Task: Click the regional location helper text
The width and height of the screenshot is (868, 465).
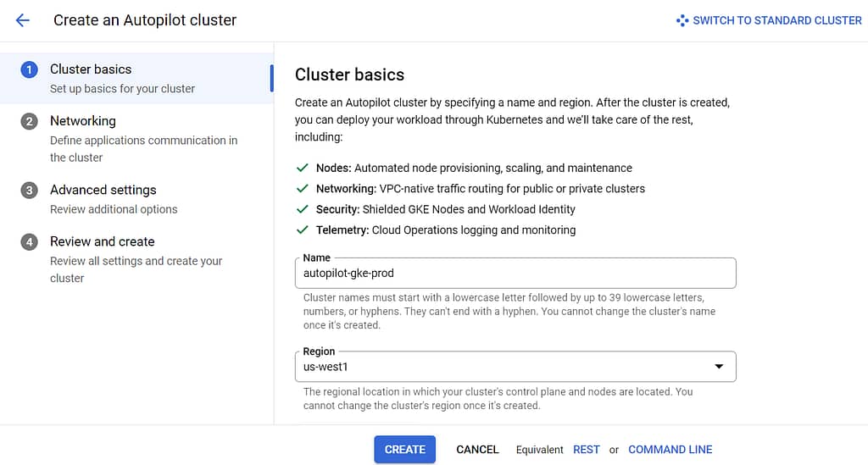Action: coord(498,399)
